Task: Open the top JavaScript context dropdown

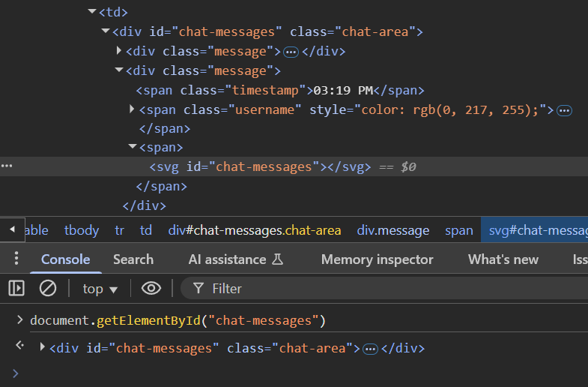Action: (100, 289)
